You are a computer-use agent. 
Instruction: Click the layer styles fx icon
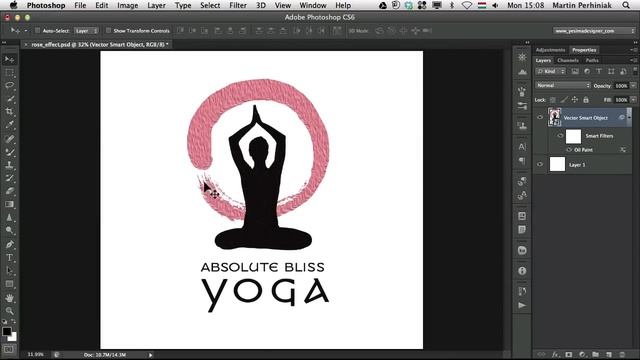click(x=555, y=355)
